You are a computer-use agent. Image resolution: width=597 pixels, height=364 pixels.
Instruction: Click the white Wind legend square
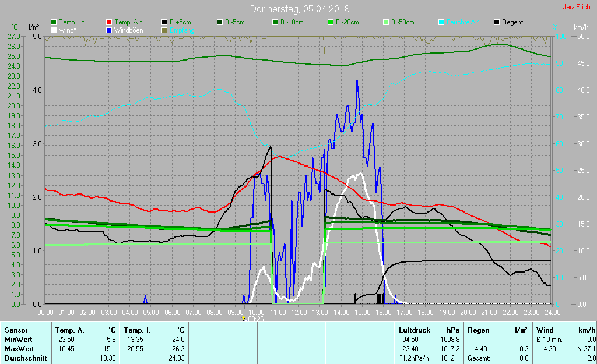(54, 30)
